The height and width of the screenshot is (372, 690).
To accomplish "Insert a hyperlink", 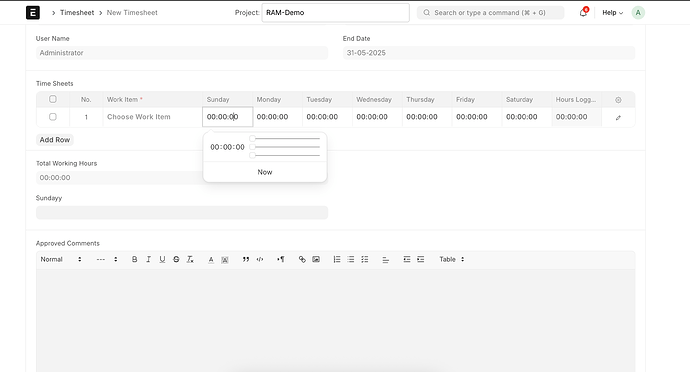I will point(302,259).
